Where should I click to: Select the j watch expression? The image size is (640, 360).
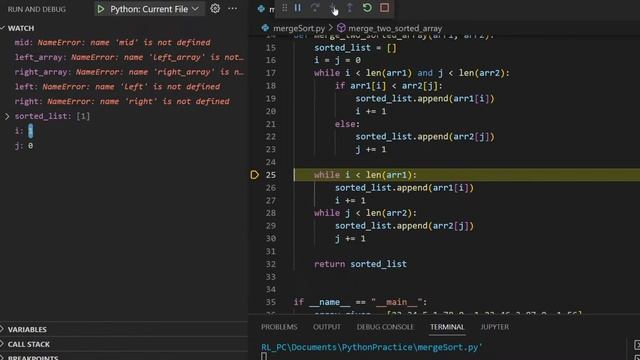(24, 146)
